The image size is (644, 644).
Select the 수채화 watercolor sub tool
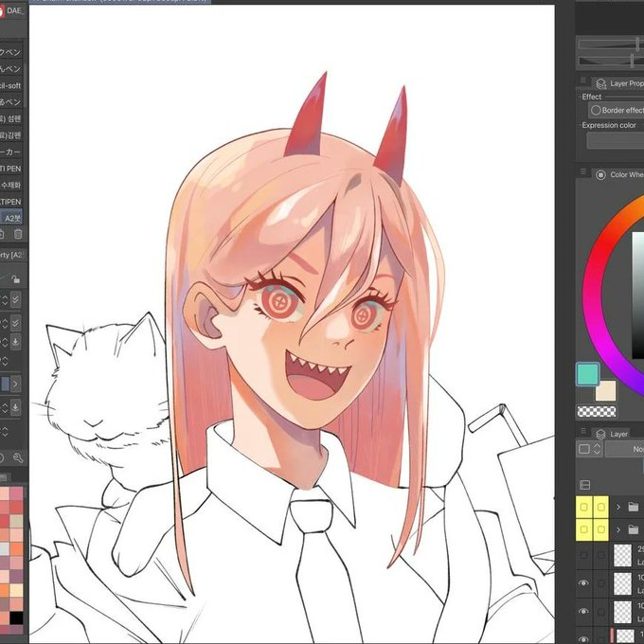(11, 186)
